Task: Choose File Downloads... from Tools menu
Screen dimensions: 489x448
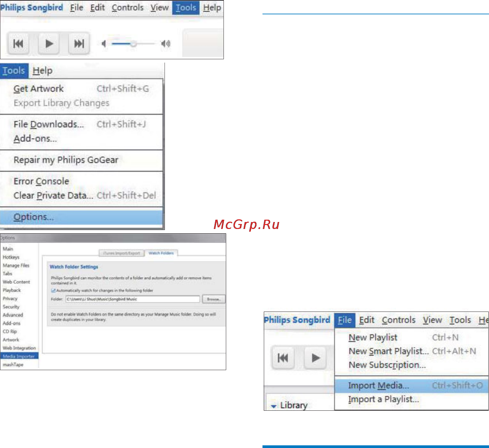Action: pyautogui.click(x=81, y=124)
